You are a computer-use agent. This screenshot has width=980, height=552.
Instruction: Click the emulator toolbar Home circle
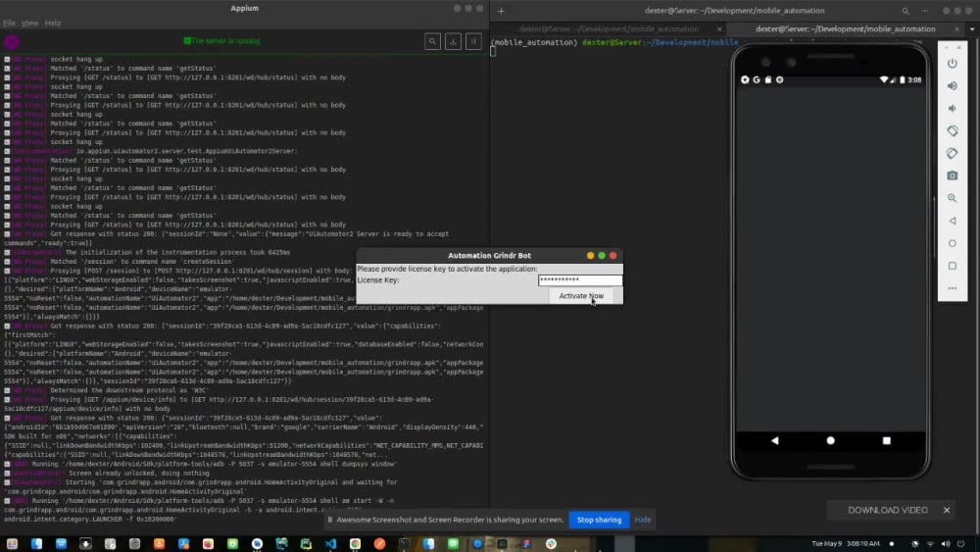[952, 243]
